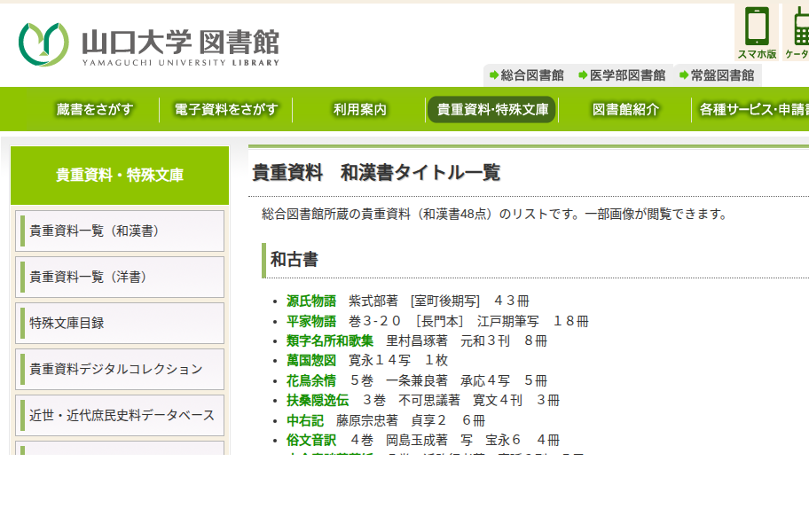809x532 pixels.
Task: Open the 電子資料をさがす menu
Action: tap(226, 109)
